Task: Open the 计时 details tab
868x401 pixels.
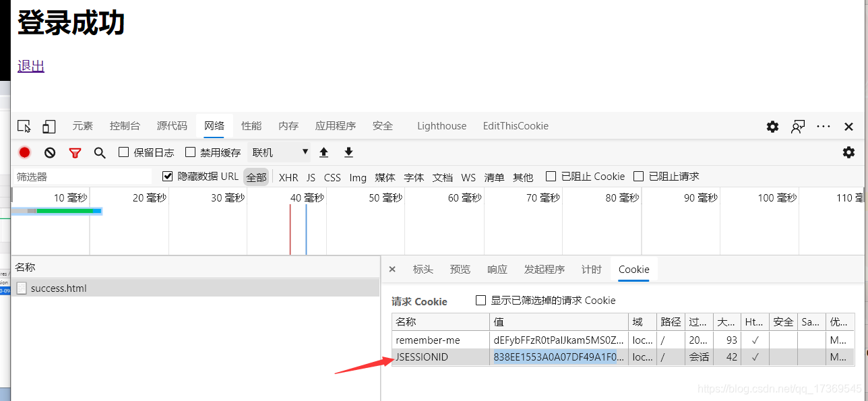Action: click(592, 270)
